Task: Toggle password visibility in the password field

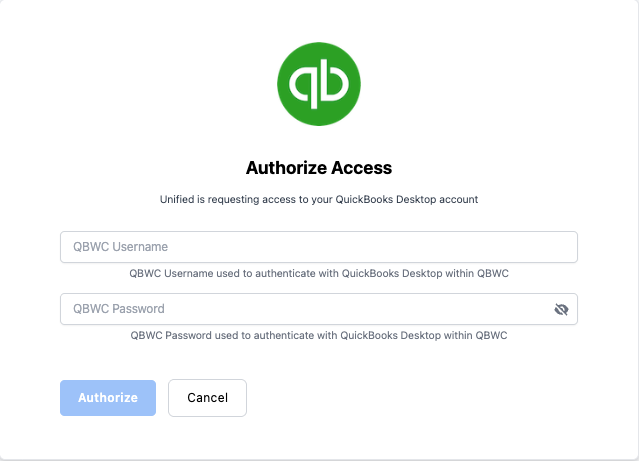Action: click(561, 309)
